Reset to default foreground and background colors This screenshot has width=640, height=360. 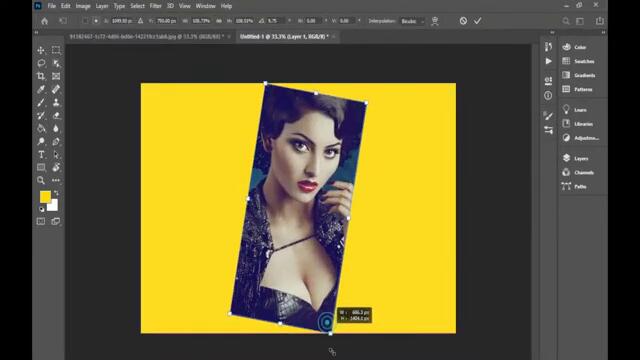(41, 209)
